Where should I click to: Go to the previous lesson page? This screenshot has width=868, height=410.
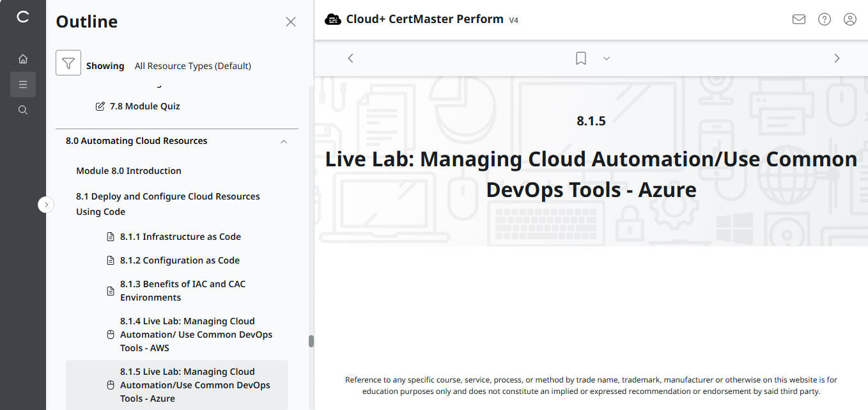click(350, 58)
